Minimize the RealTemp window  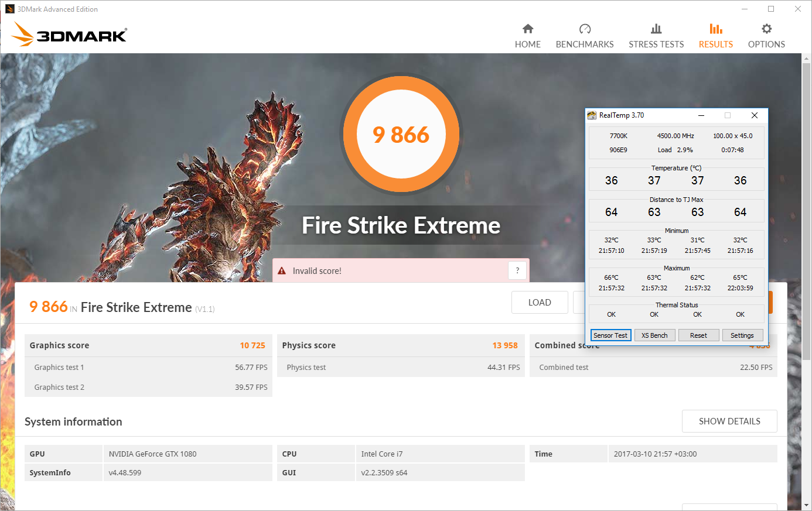pyautogui.click(x=701, y=115)
